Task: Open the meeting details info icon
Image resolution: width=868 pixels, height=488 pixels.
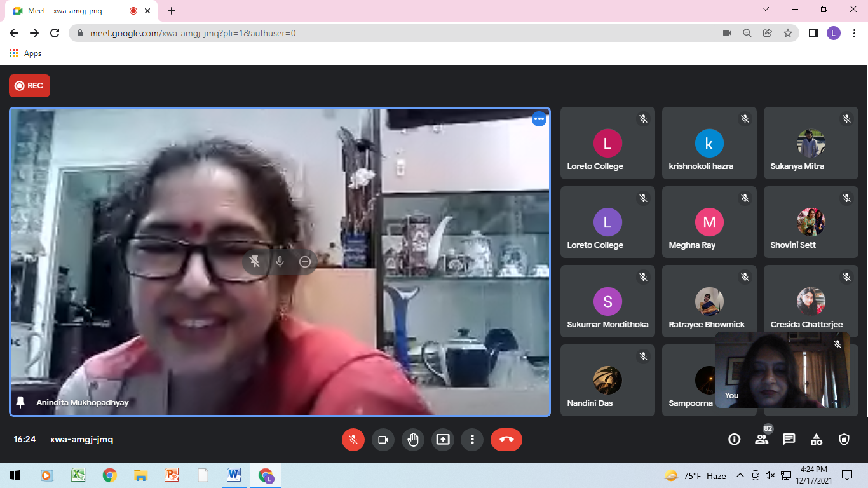Action: click(734, 439)
